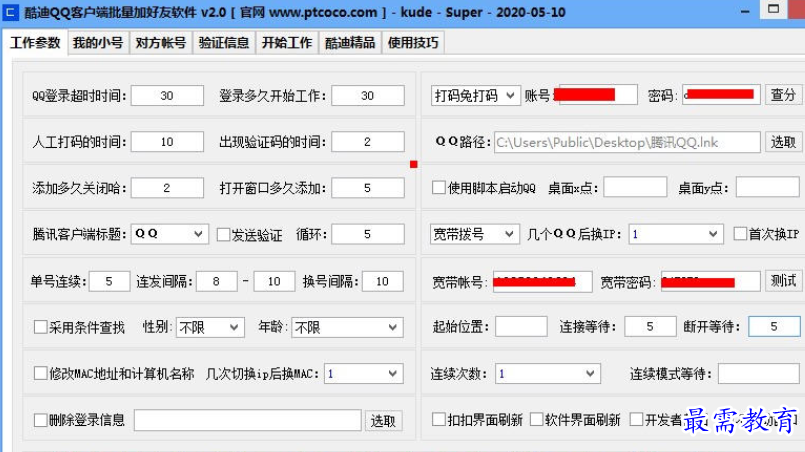
Task: Click the 删除登录信息 path field
Action: (x=247, y=420)
